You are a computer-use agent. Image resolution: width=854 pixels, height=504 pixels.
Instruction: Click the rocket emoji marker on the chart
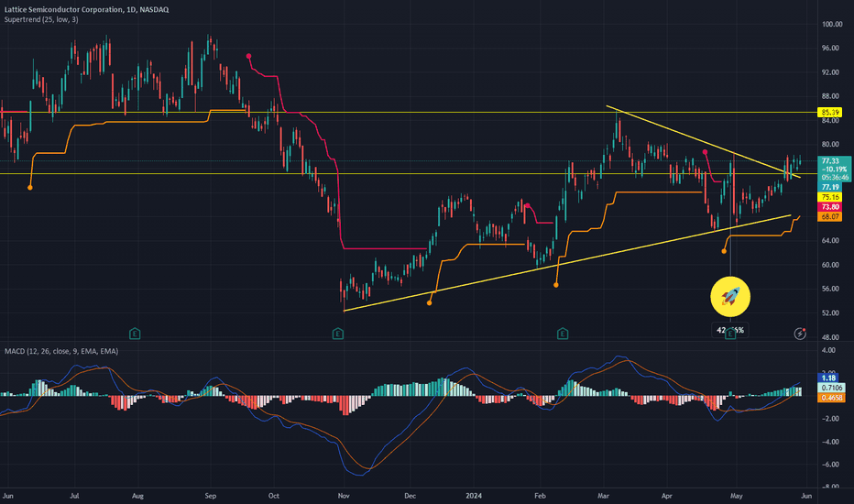pos(730,297)
